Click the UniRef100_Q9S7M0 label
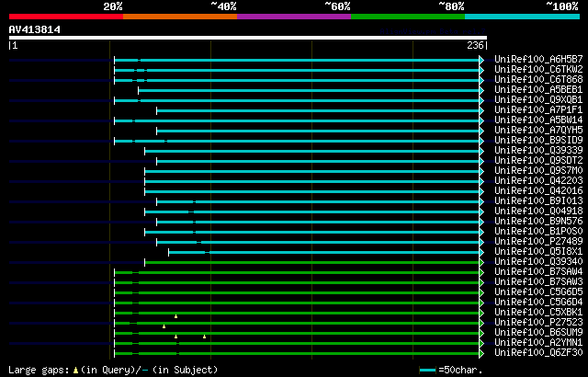588x377 pixels. [538, 171]
